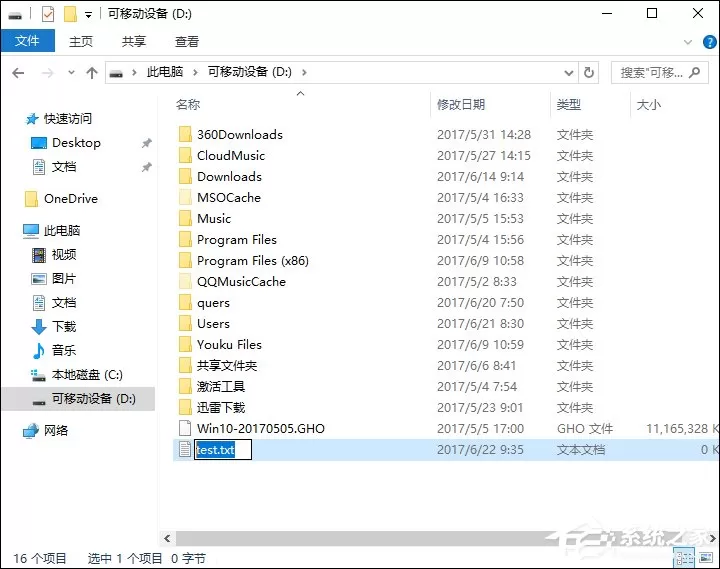Click the search magnifier icon
This screenshot has height=569, width=720.
click(695, 72)
